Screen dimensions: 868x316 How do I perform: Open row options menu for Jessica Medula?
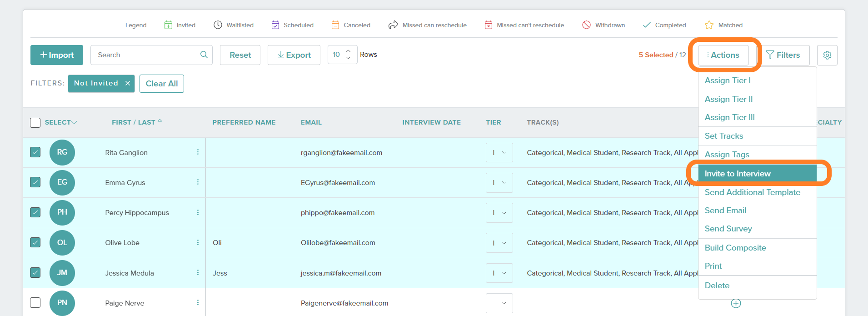coord(198,272)
